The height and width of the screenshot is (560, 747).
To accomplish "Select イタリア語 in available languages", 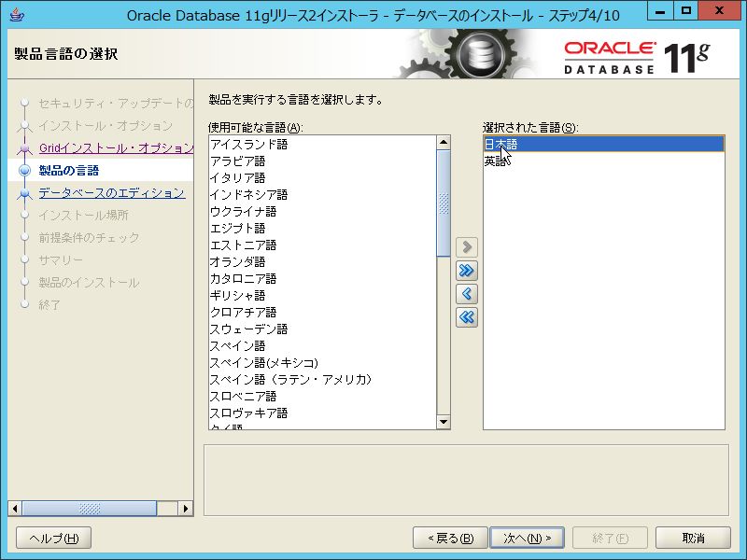I will point(322,177).
